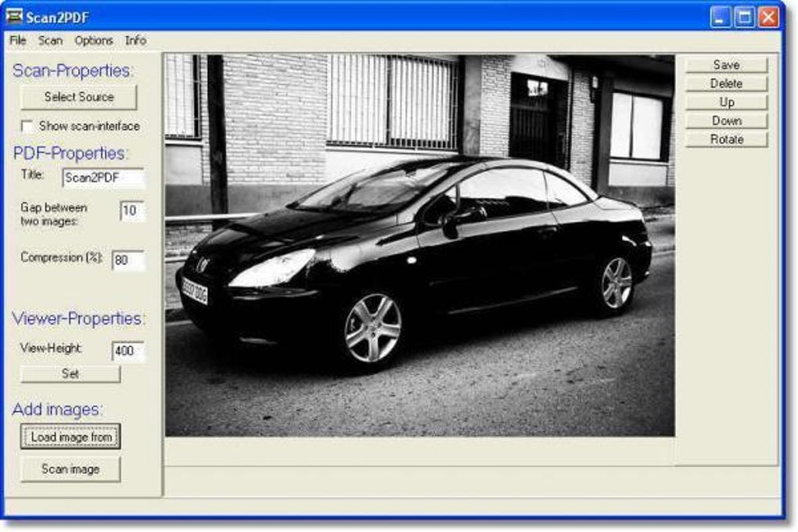
Task: Click Set to apply the view height
Action: tap(70, 374)
